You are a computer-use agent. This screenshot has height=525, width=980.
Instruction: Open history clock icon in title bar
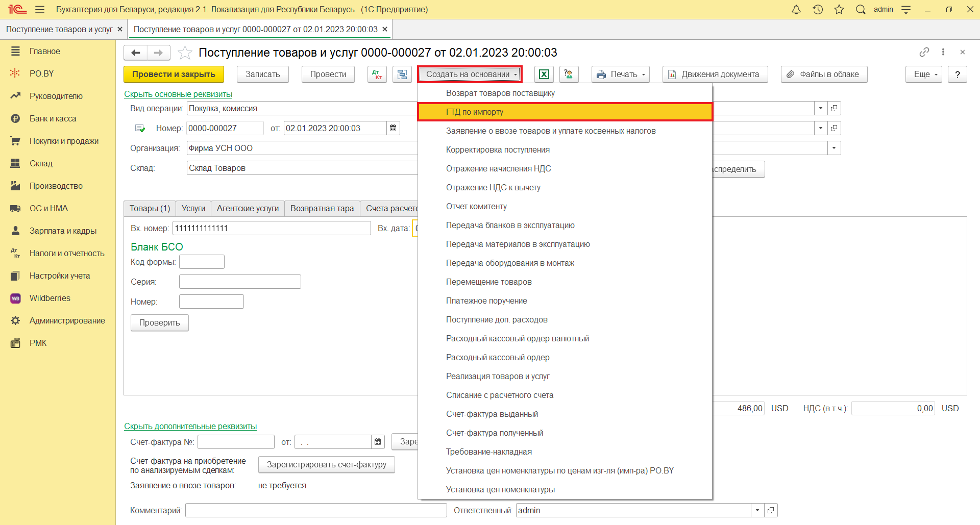tap(818, 10)
